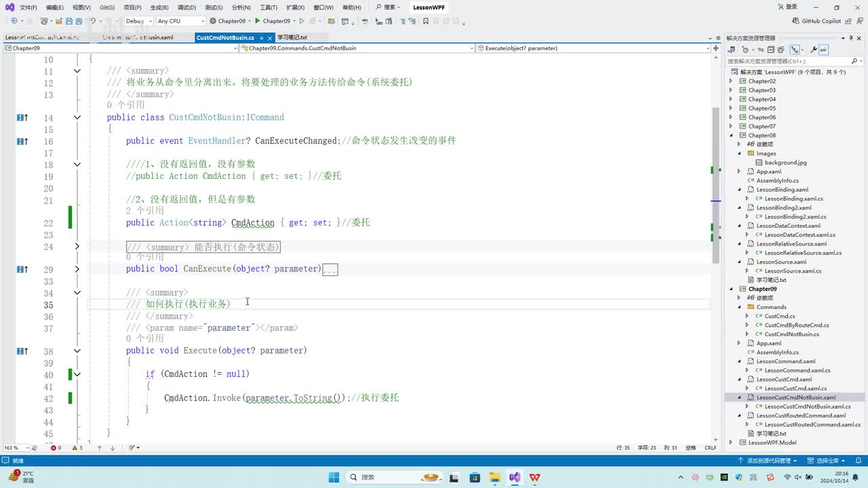The height and width of the screenshot is (488, 868).
Task: Select CustCmdByRouteCmd.cs in Solution Explorer
Action: pos(796,325)
